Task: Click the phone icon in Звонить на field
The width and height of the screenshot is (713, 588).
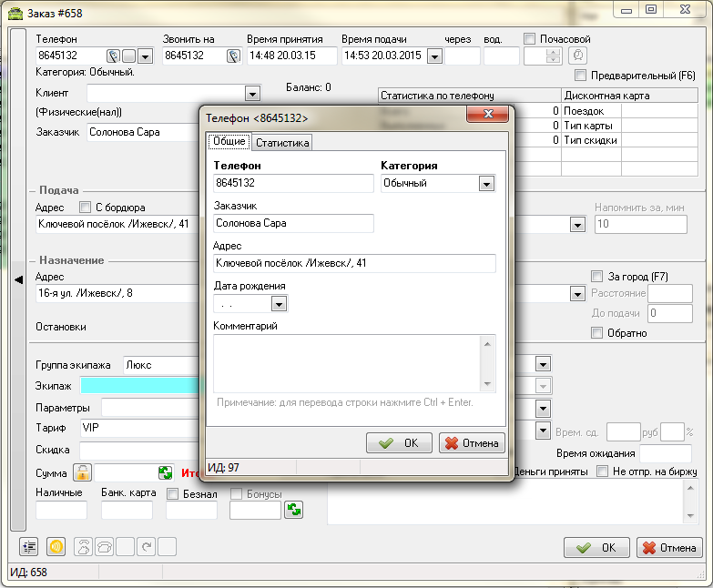Action: pyautogui.click(x=233, y=56)
